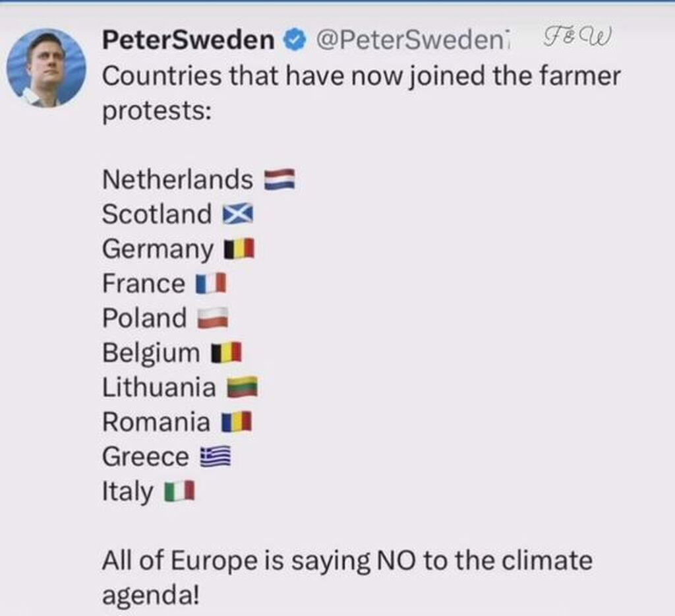Click the blue verified badge icon

tap(295, 40)
